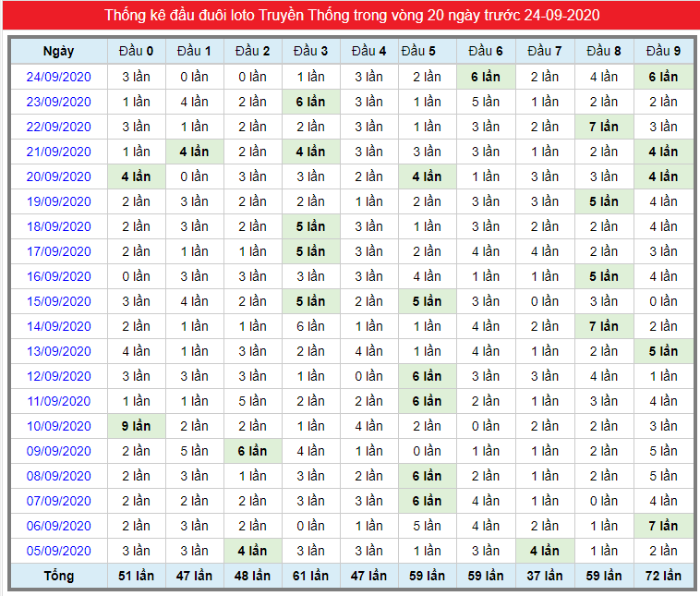Image resolution: width=700 pixels, height=596 pixels.
Task: Open the 15/09/2020 date link
Action: [58, 301]
